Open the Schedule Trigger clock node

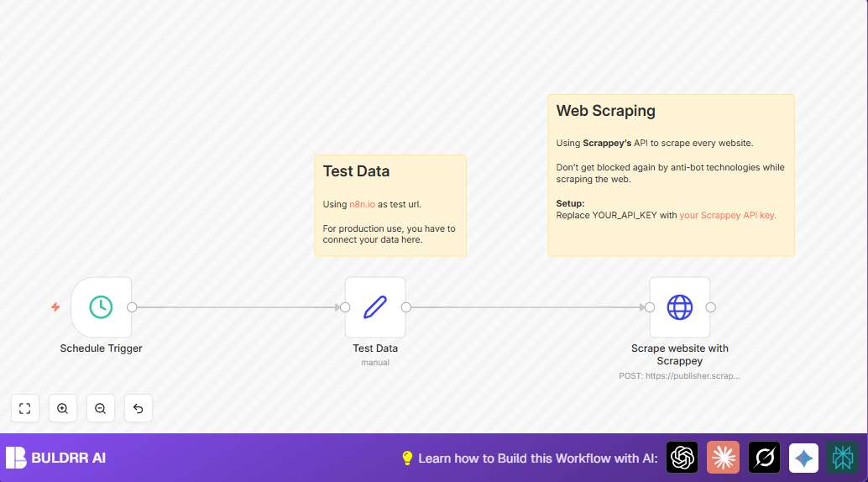(x=102, y=307)
